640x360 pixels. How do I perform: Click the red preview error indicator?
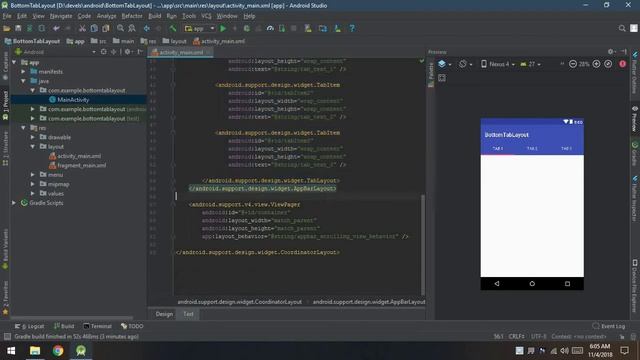point(622,64)
